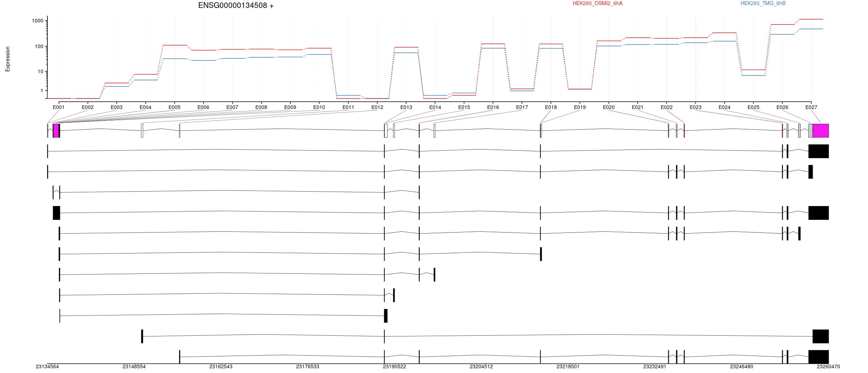The image size is (868, 373).
Task: Click exon label E024
Action: pos(724,107)
